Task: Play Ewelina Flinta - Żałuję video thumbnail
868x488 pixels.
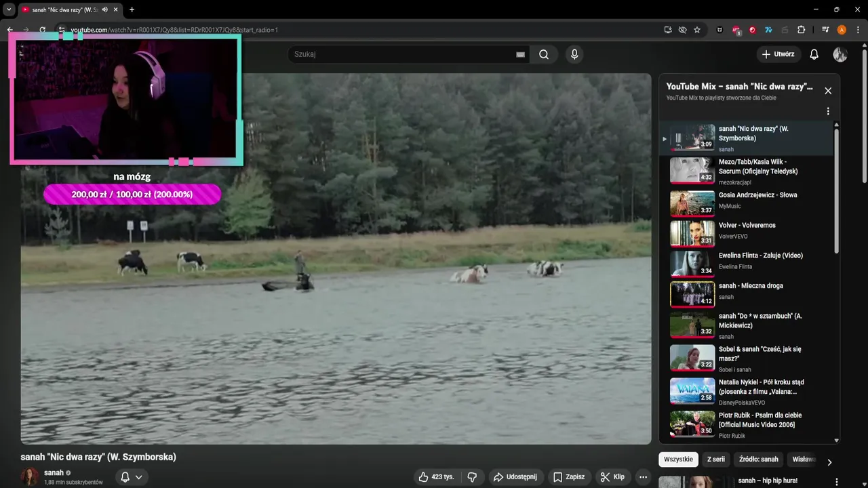Action: (x=692, y=263)
